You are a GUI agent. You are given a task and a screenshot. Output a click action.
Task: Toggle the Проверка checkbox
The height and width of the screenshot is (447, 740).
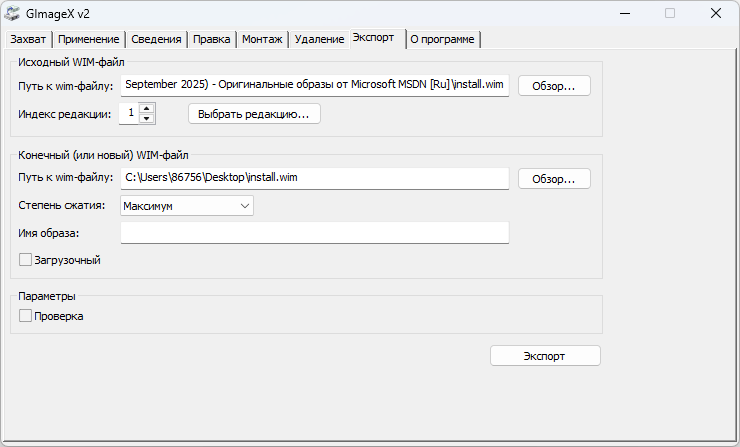[25, 316]
